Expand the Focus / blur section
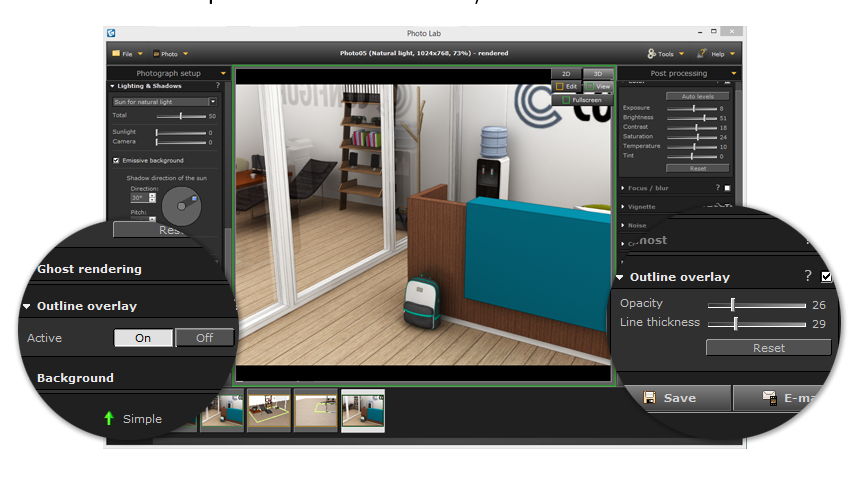Screen dimensions: 856x484 click(623, 188)
